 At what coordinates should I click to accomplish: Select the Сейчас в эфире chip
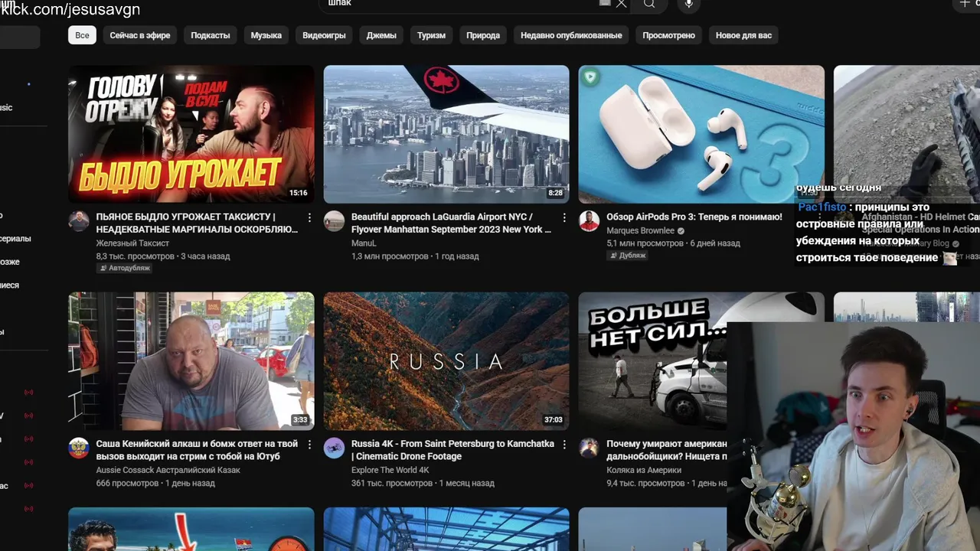tap(139, 35)
